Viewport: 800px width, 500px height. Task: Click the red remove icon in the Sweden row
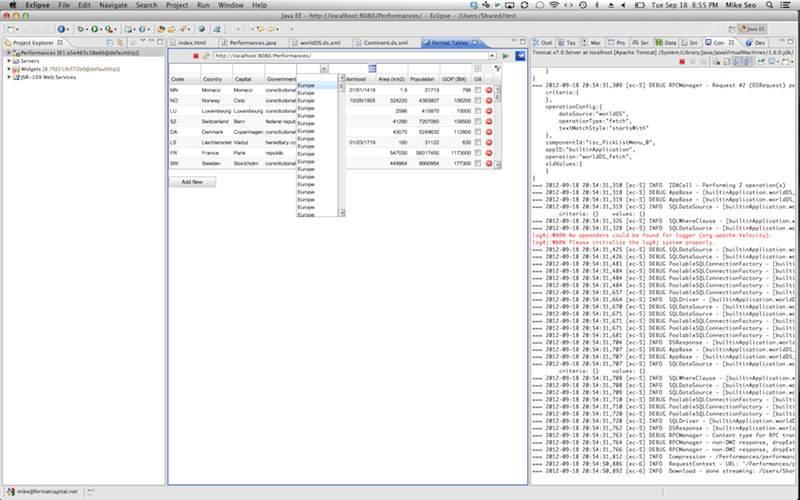pyautogui.click(x=490, y=162)
